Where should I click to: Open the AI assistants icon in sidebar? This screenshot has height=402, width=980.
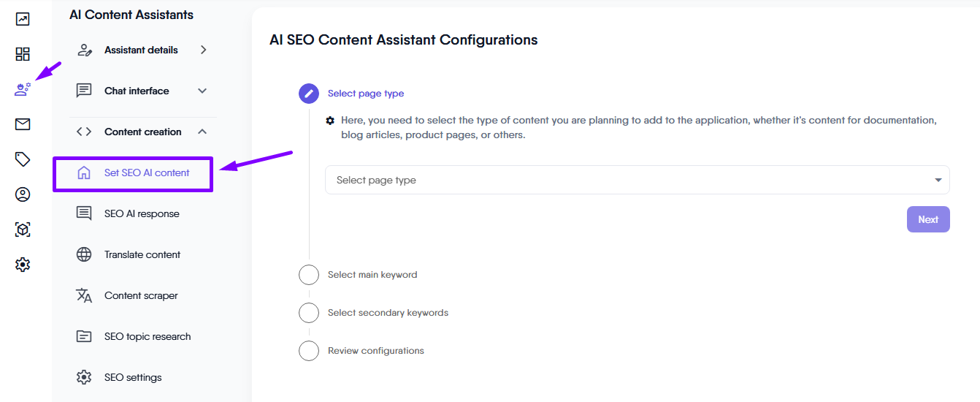23,90
